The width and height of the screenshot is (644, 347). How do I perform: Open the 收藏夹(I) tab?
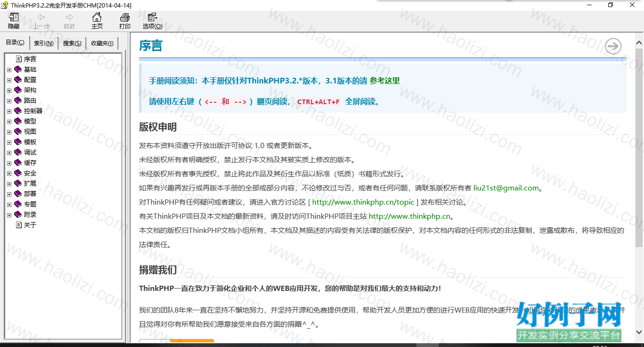click(102, 43)
